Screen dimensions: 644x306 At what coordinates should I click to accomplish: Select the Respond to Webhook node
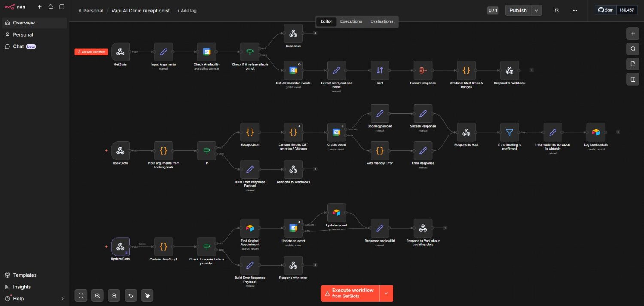(x=510, y=70)
